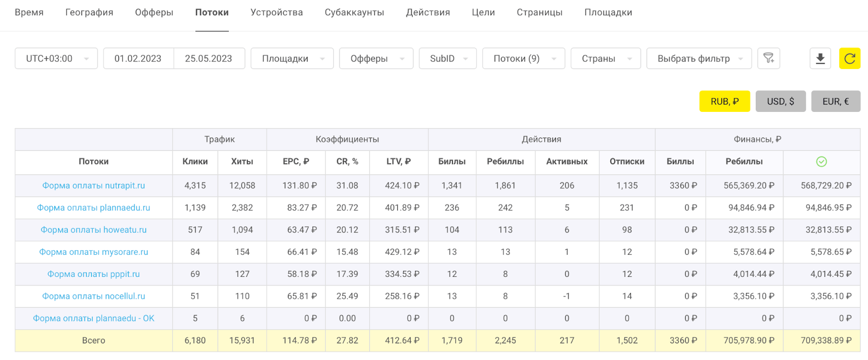The height and width of the screenshot is (360, 868).
Task: Click the Коэффициенты group header
Action: [347, 140]
